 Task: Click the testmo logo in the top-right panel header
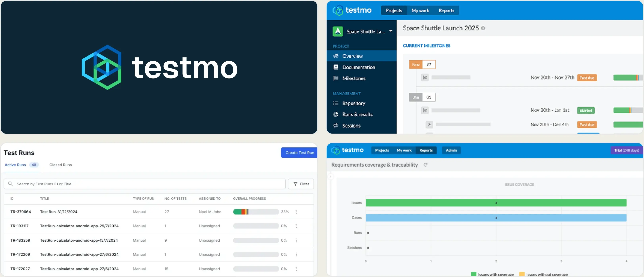(x=352, y=10)
